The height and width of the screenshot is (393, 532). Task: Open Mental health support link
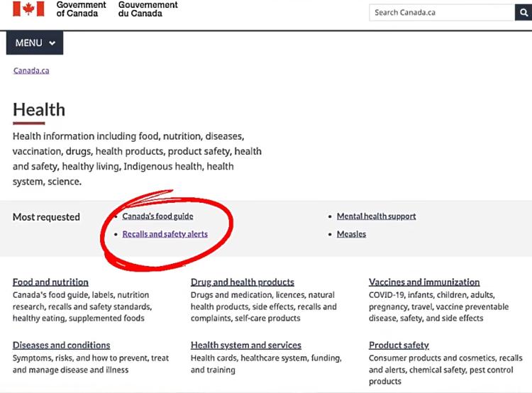[x=376, y=216]
